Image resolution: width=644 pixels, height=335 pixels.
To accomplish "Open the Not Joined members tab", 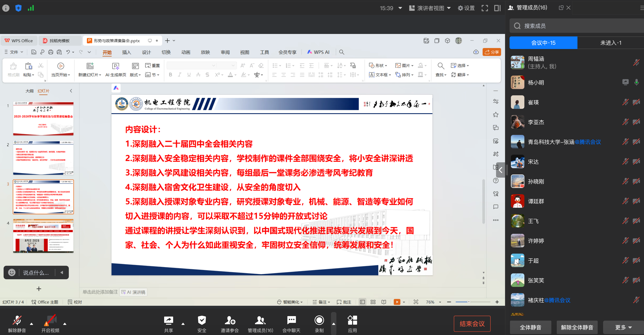I will pyautogui.click(x=610, y=43).
